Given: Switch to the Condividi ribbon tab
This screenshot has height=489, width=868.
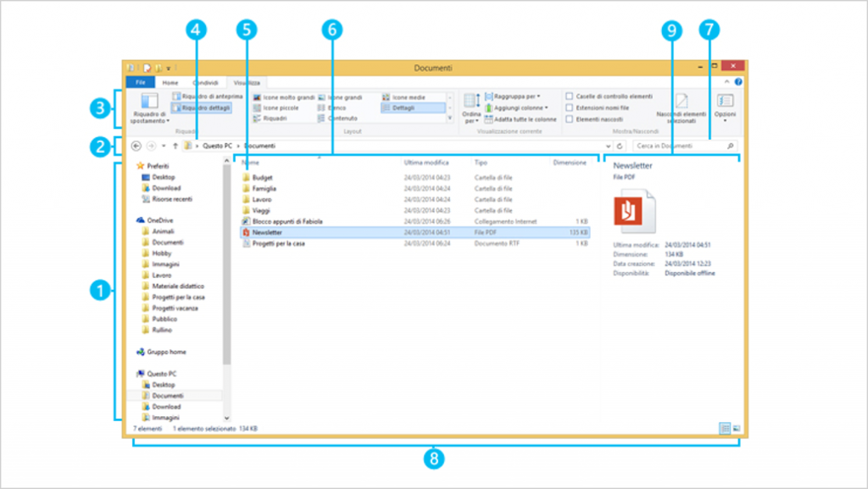Looking at the screenshot, I should [205, 83].
